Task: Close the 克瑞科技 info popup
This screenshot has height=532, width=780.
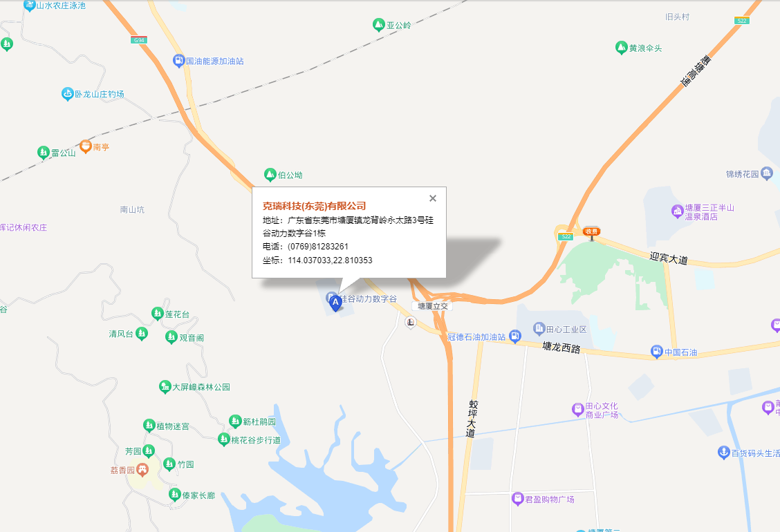Action: tap(433, 198)
